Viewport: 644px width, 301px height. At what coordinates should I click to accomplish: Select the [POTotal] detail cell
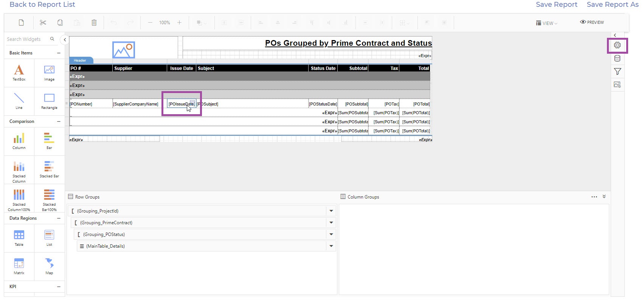tap(415, 104)
